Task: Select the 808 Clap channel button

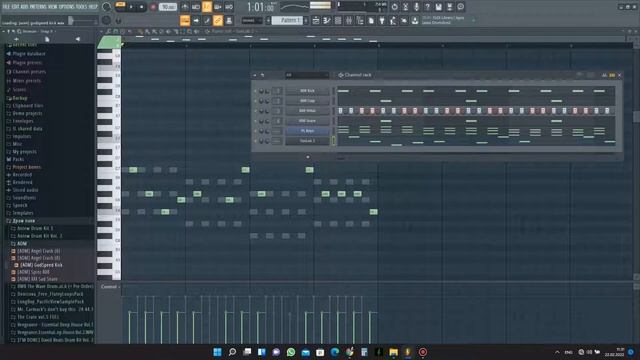Action: [x=307, y=101]
